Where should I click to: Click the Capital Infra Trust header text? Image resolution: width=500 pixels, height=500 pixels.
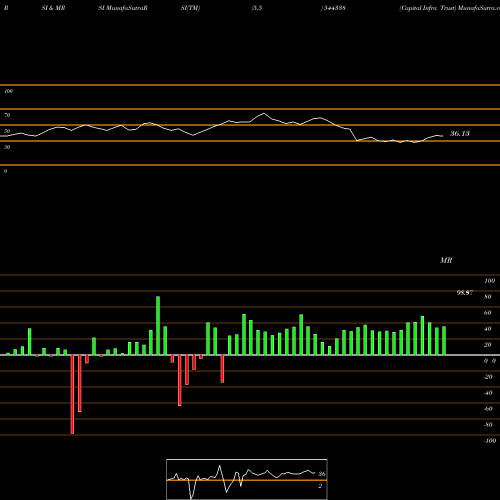pyautogui.click(x=428, y=8)
